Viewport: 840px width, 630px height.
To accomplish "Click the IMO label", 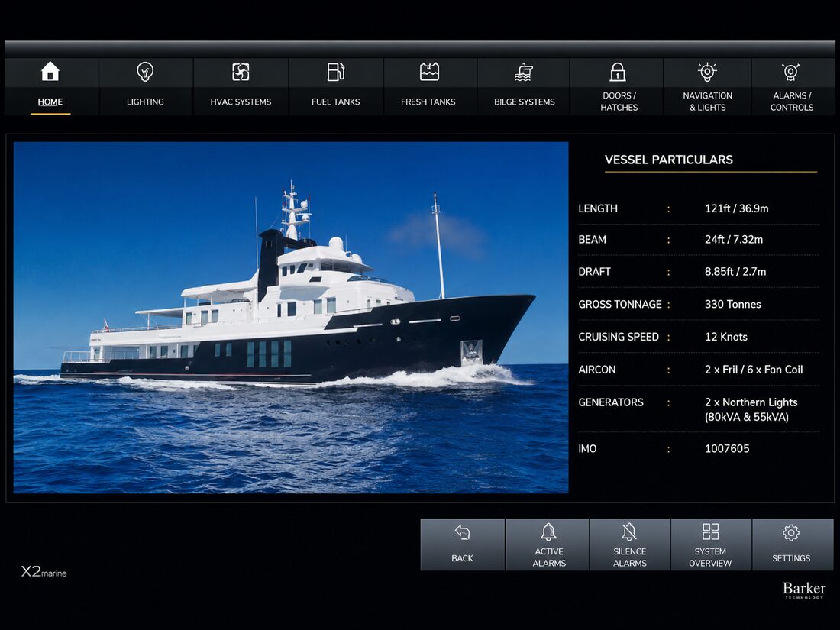I will pos(587,449).
